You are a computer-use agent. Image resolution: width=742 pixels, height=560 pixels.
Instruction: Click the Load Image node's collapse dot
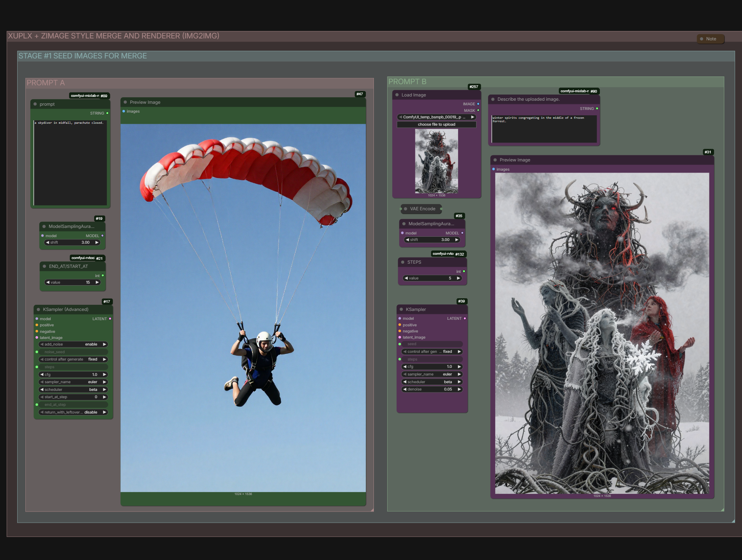coord(397,95)
